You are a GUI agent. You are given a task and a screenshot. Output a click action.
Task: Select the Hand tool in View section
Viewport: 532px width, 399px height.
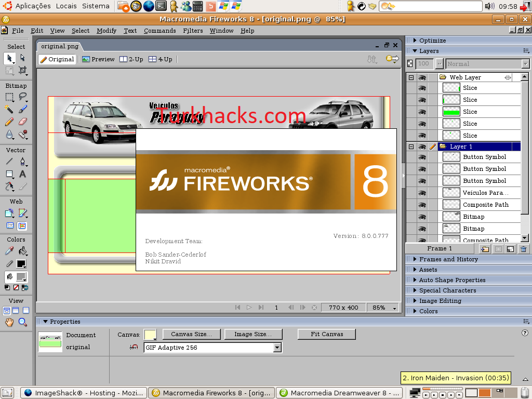pyautogui.click(x=9, y=322)
